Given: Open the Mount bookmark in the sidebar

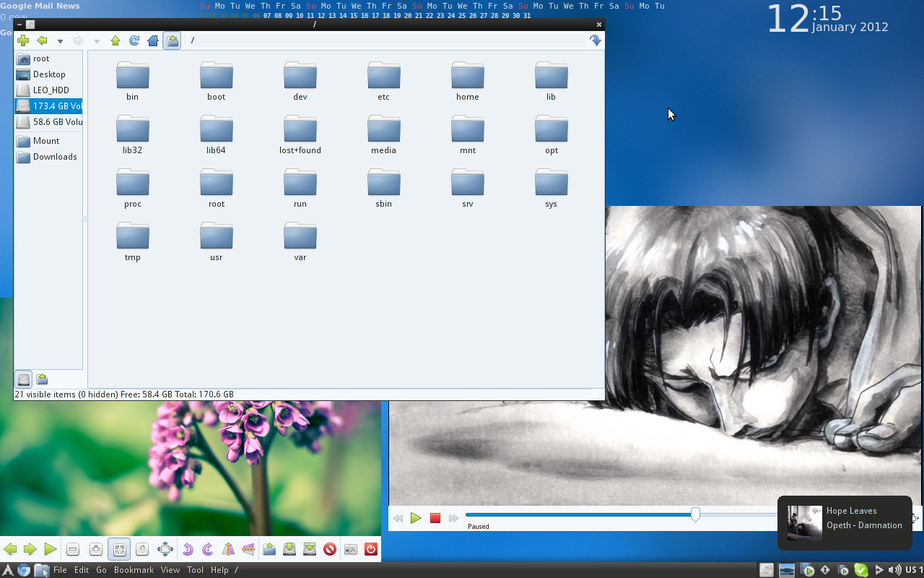Looking at the screenshot, I should coord(48,141).
